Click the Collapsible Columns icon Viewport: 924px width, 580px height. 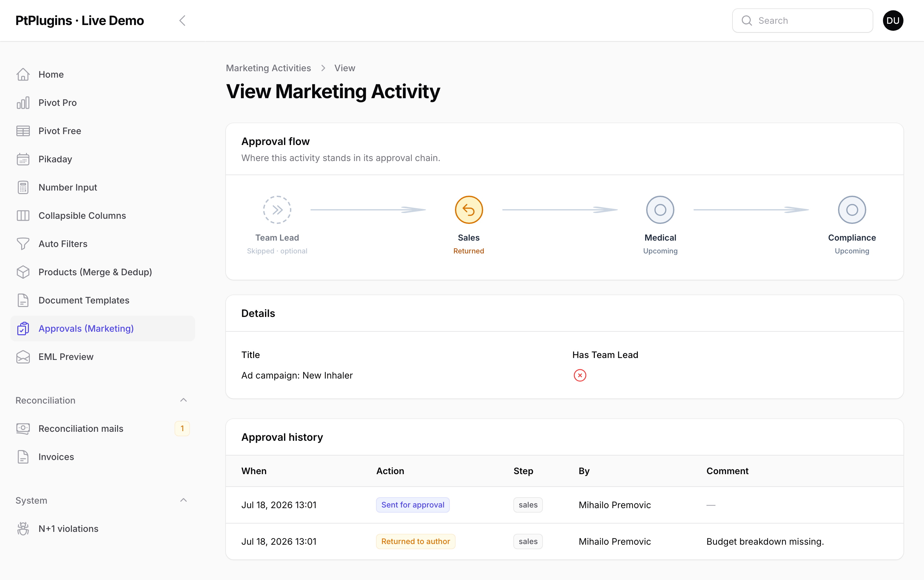23,216
